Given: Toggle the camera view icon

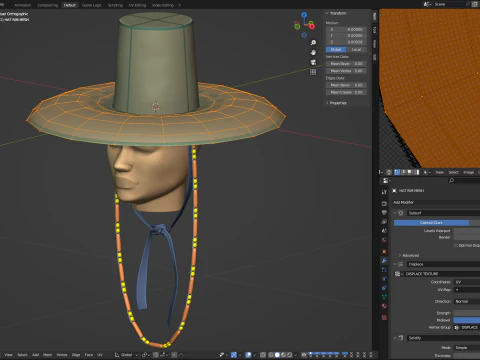Looking at the screenshot, I should [x=313, y=62].
